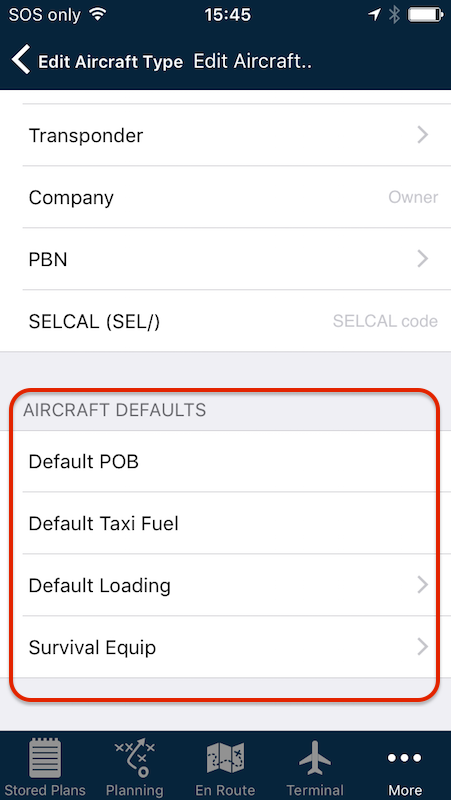Screen dimensions: 451x800
Task: Expand Default Loading chevron
Action: (422, 585)
